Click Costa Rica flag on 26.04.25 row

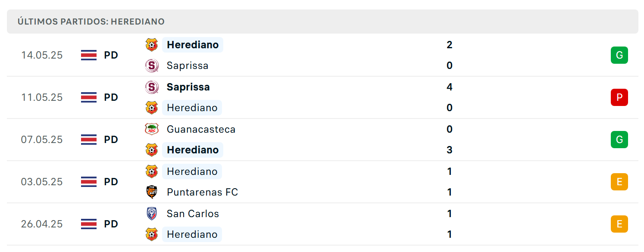(x=89, y=224)
